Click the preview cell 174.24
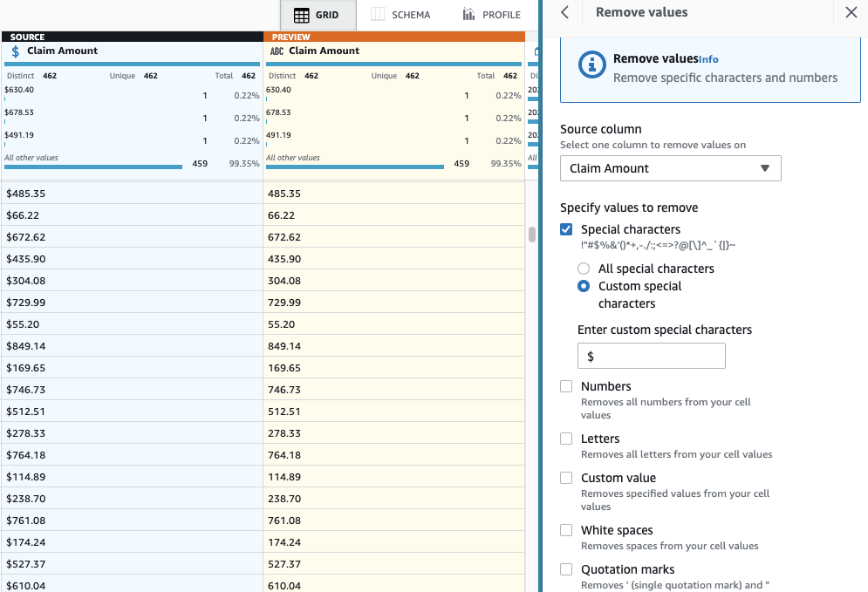The height and width of the screenshot is (592, 868). click(x=394, y=542)
